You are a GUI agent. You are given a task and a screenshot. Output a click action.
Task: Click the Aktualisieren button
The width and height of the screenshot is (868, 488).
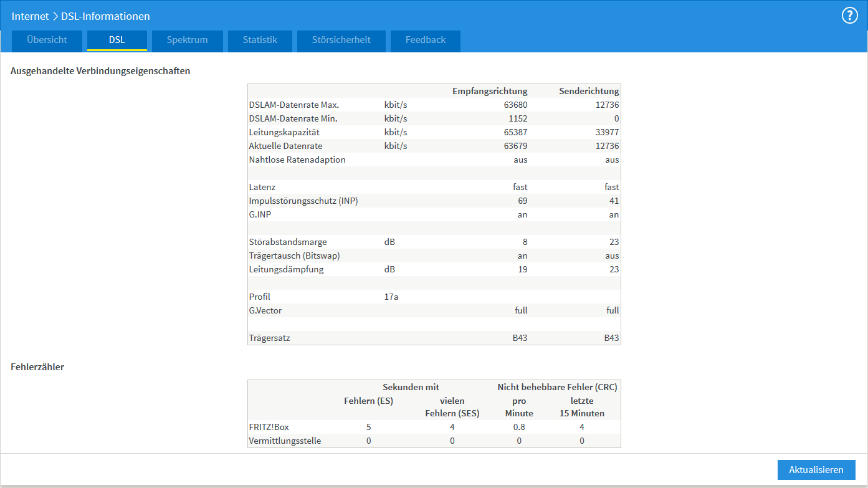tap(816, 470)
